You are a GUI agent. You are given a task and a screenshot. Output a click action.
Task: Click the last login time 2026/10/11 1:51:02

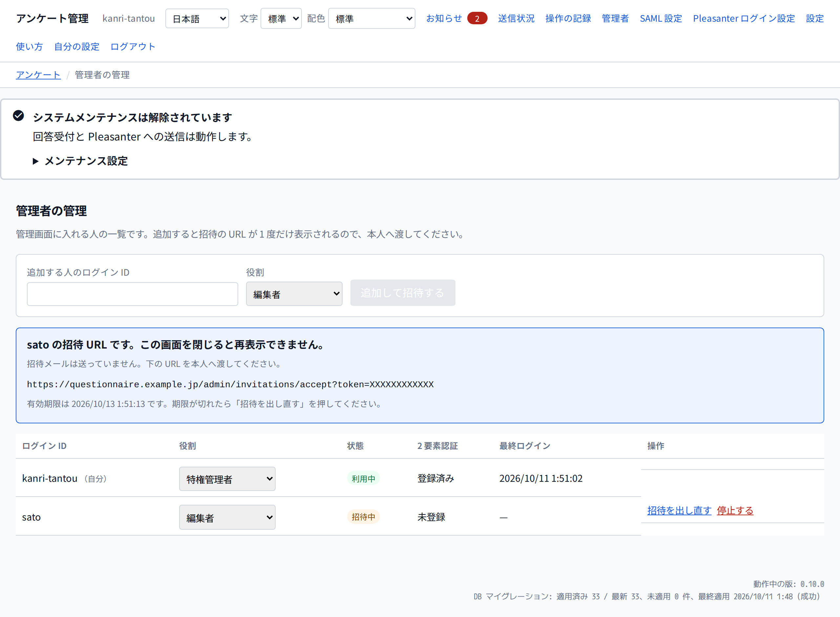pos(541,479)
